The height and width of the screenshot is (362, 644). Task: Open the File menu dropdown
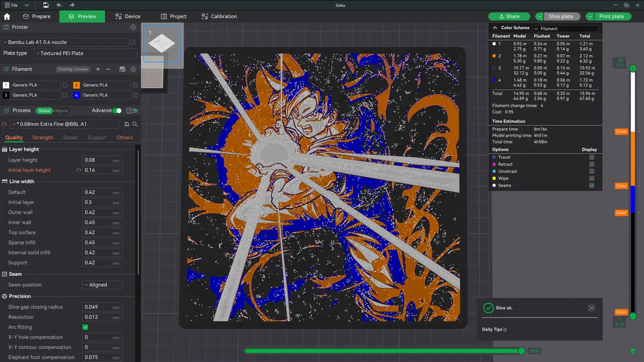tap(27, 5)
